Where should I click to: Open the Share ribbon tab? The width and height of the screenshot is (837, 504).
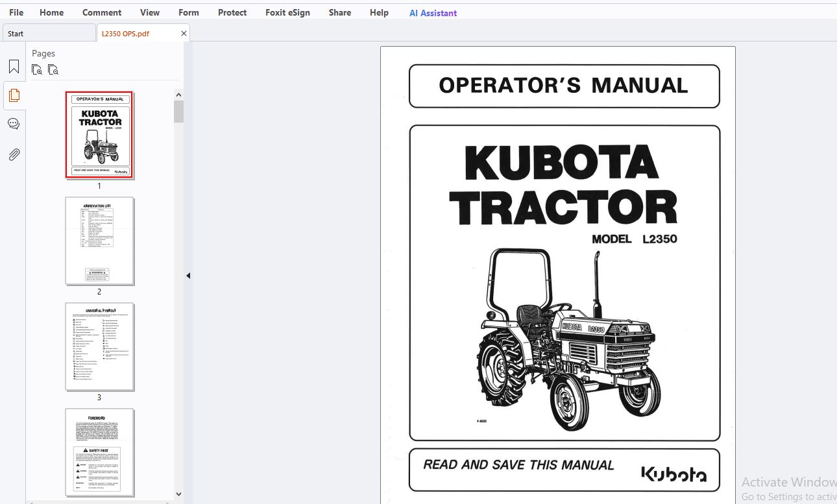pos(340,12)
